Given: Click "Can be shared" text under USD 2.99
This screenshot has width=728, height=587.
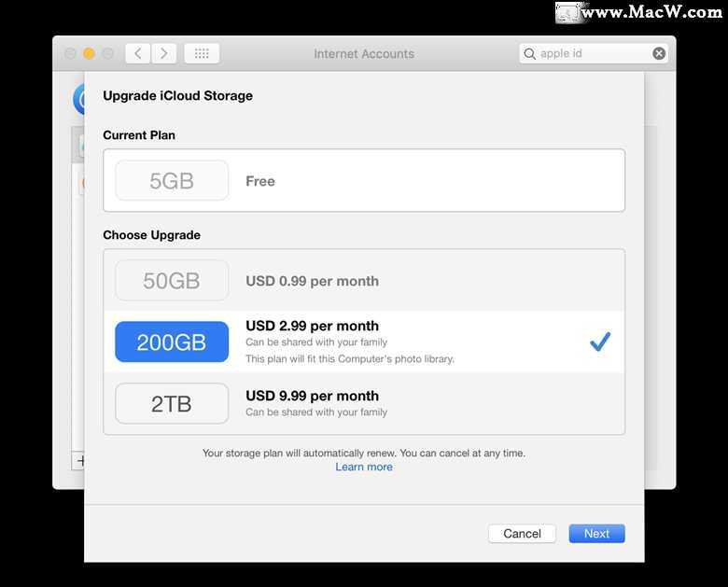Looking at the screenshot, I should (316, 342).
